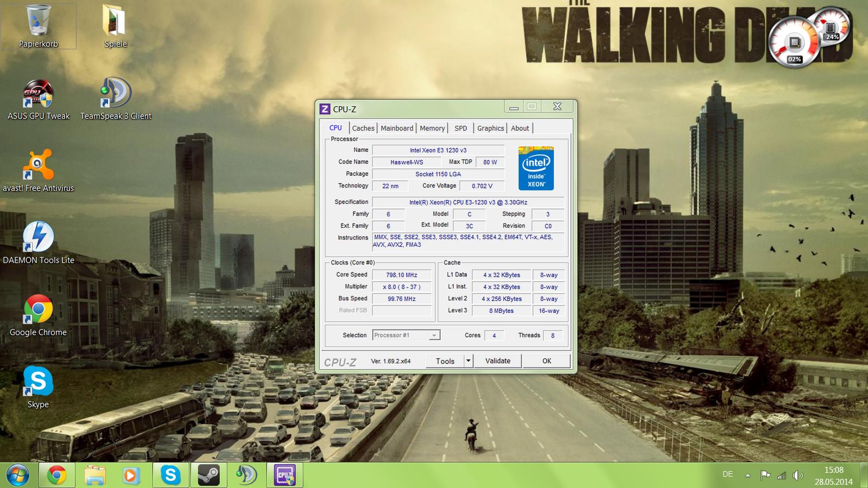Viewport: 868px width, 488px height.
Task: Switch to the Memory tab
Action: [x=432, y=128]
